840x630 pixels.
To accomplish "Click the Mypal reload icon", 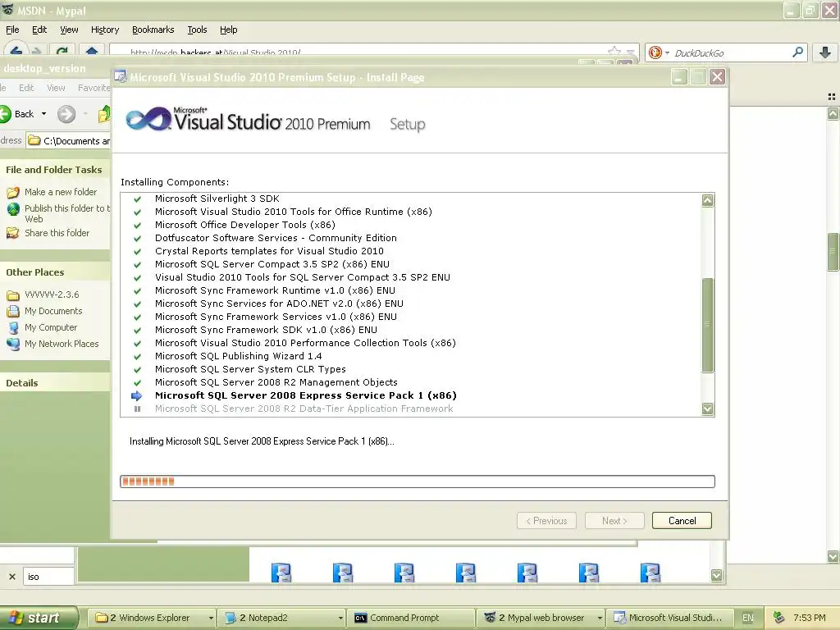I will [62, 52].
